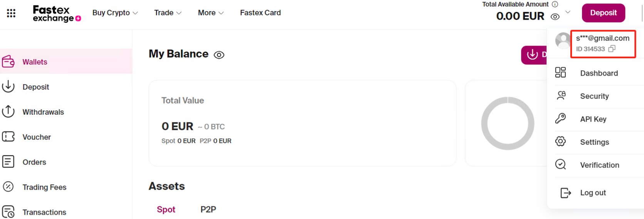Image resolution: width=644 pixels, height=219 pixels.
Task: Click the Deposit button in the header
Action: click(603, 13)
